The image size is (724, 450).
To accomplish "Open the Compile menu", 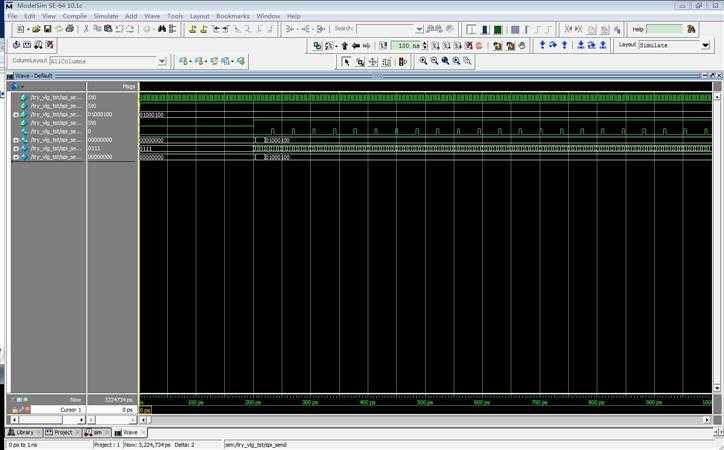I will [x=74, y=16].
